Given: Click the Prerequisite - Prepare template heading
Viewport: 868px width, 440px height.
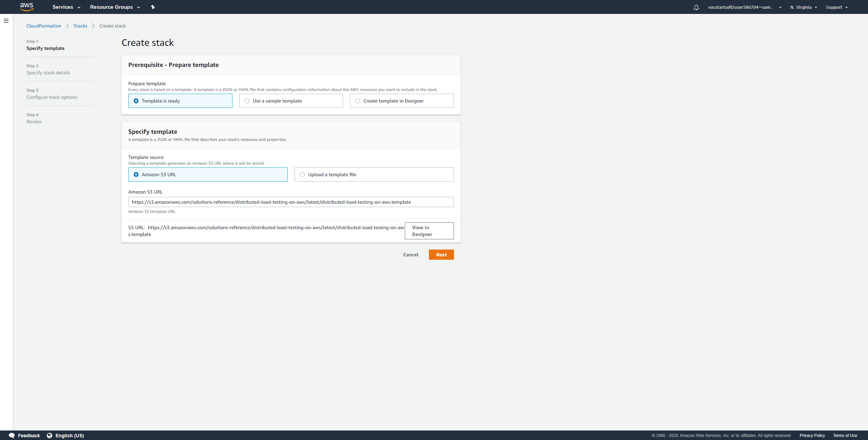Looking at the screenshot, I should 173,65.
